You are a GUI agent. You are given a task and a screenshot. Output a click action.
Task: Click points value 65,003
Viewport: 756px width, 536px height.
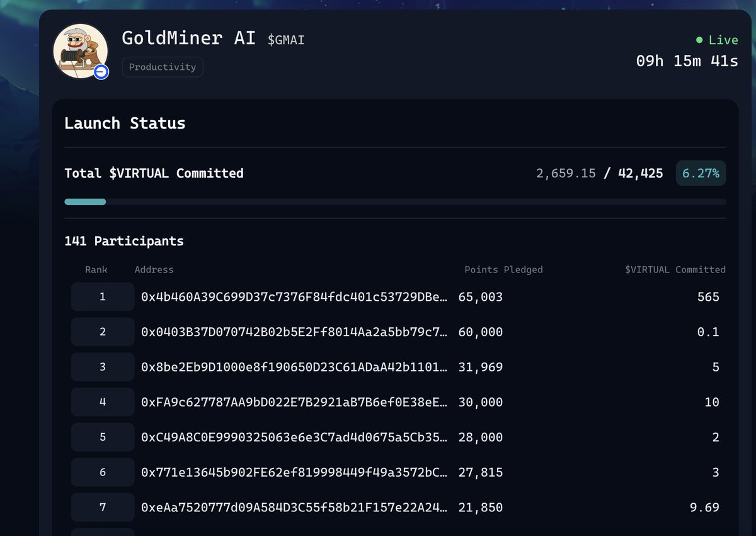pyautogui.click(x=481, y=296)
